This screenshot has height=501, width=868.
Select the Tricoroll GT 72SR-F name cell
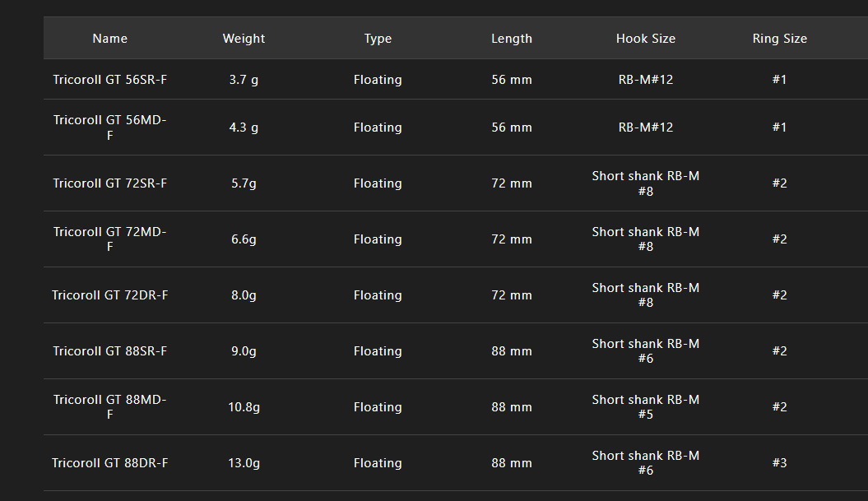(109, 183)
